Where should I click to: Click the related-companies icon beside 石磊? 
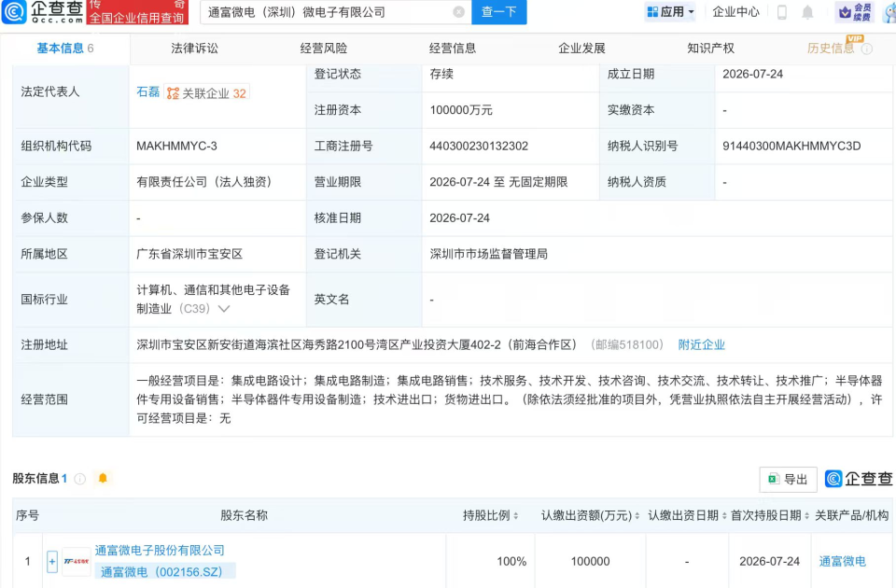tap(173, 93)
